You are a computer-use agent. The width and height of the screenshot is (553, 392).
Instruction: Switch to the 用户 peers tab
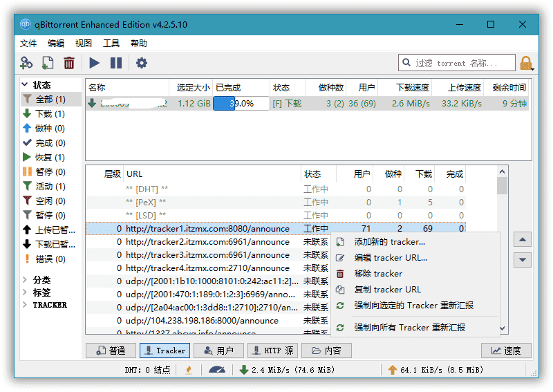pyautogui.click(x=218, y=351)
